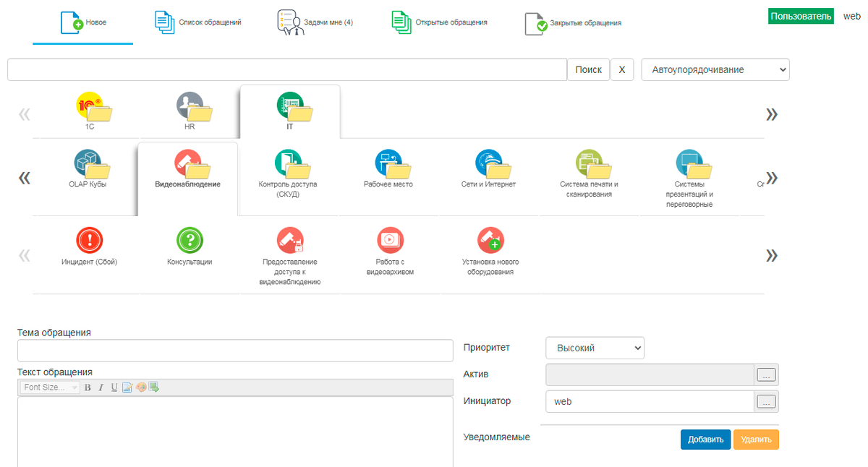The image size is (868, 467).
Task: Open the color palette icon in editor
Action: pyautogui.click(x=141, y=387)
